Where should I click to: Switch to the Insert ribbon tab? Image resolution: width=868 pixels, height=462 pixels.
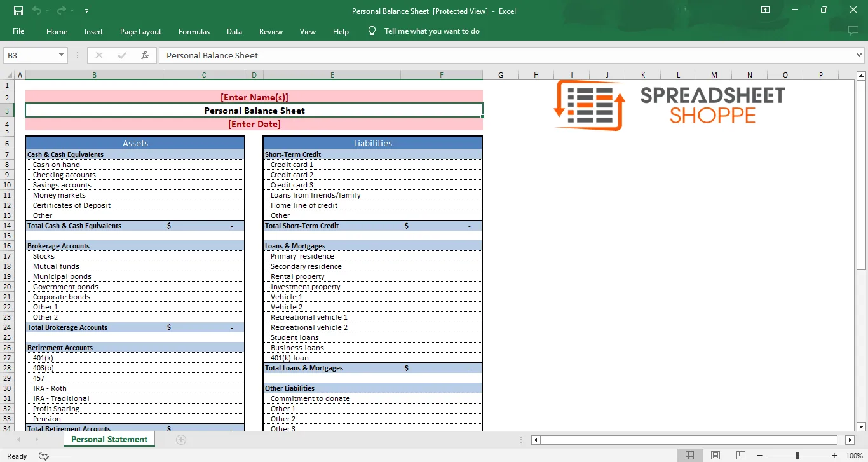(x=93, y=31)
